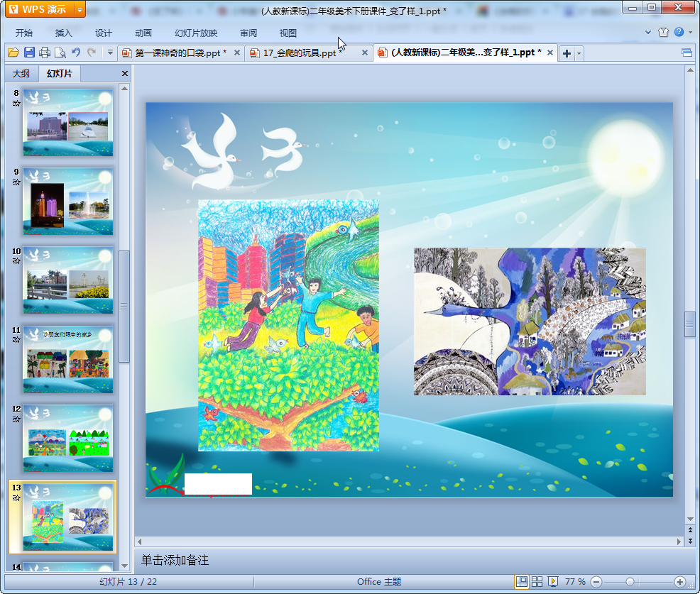
Task: Click the Office 主题 status text
Action: (x=379, y=581)
